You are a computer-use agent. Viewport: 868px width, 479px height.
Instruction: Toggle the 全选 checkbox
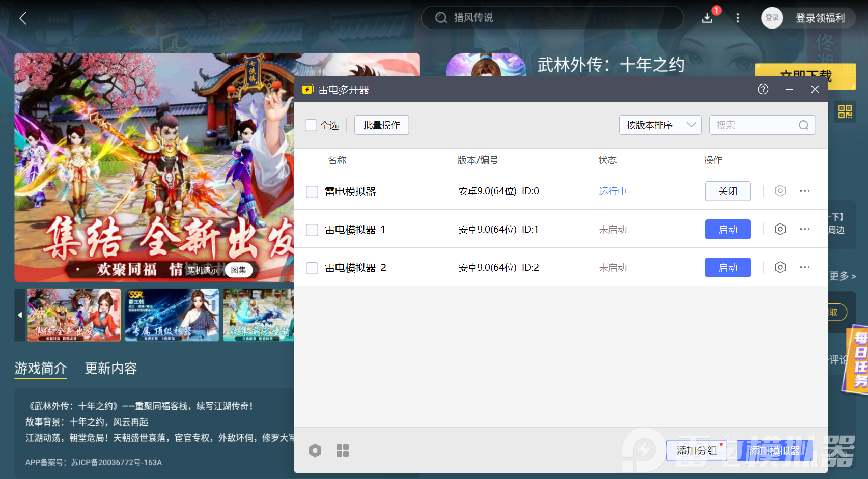click(311, 125)
